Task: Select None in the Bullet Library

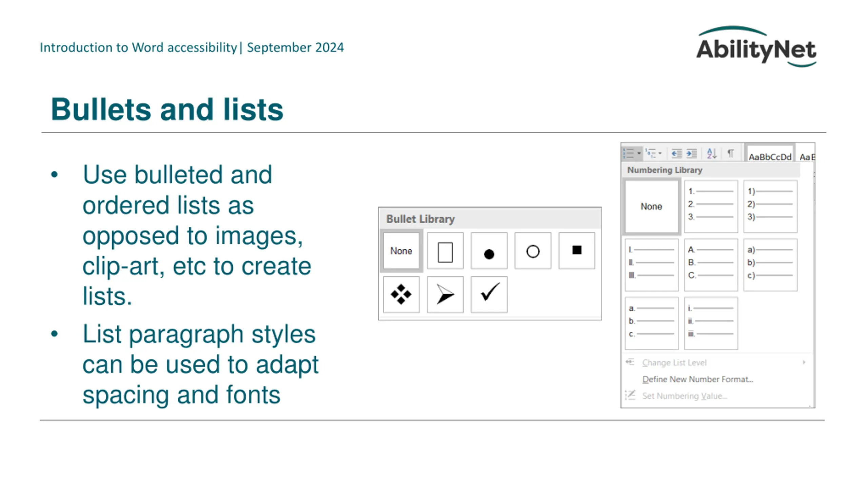Action: tap(401, 251)
